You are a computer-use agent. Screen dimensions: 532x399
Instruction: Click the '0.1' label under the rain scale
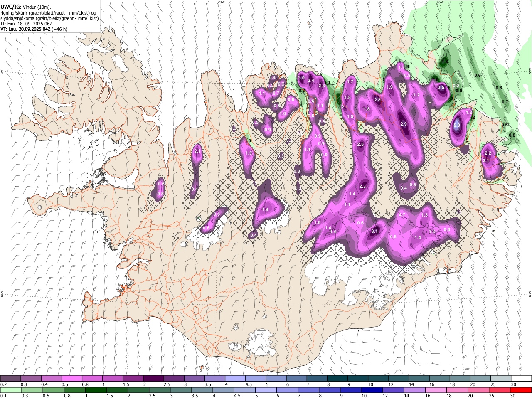click(3, 396)
